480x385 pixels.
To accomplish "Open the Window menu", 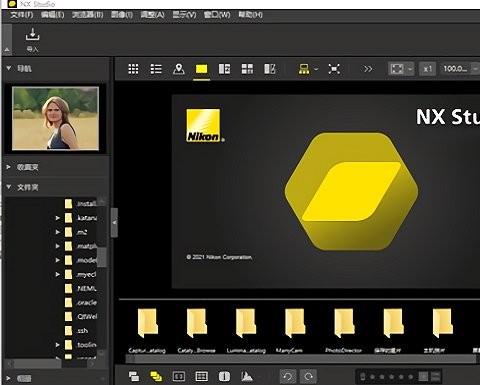I will click(x=217, y=15).
